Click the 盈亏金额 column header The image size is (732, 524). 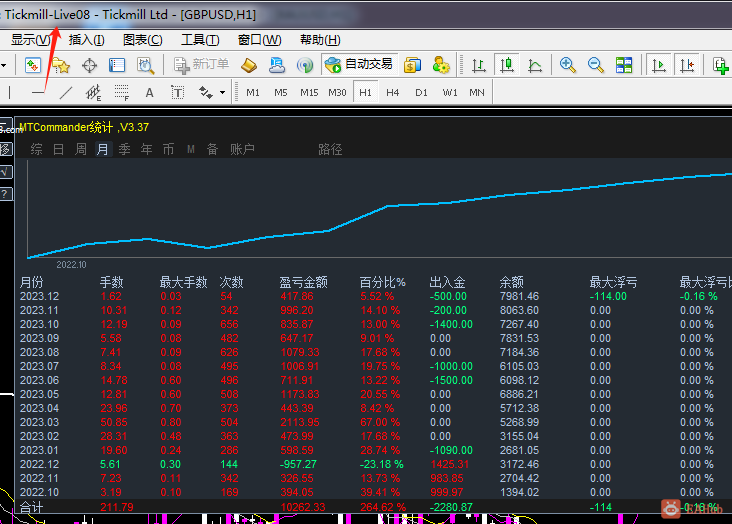tap(303, 282)
